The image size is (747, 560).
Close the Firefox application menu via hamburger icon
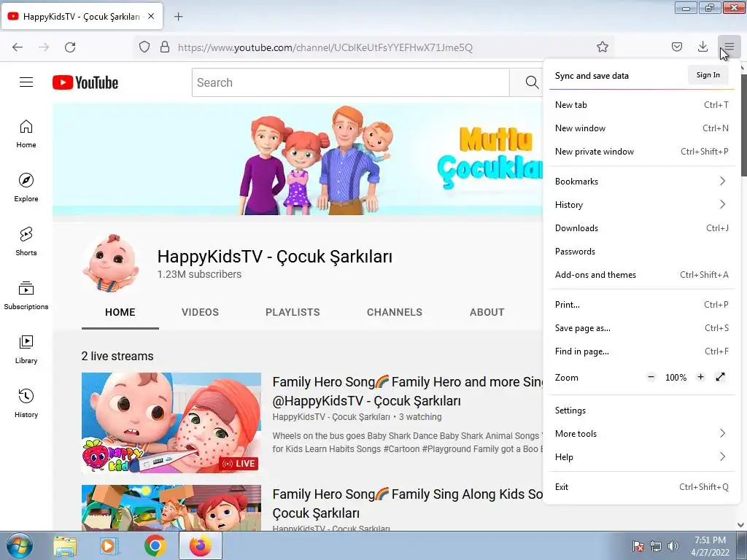(729, 47)
